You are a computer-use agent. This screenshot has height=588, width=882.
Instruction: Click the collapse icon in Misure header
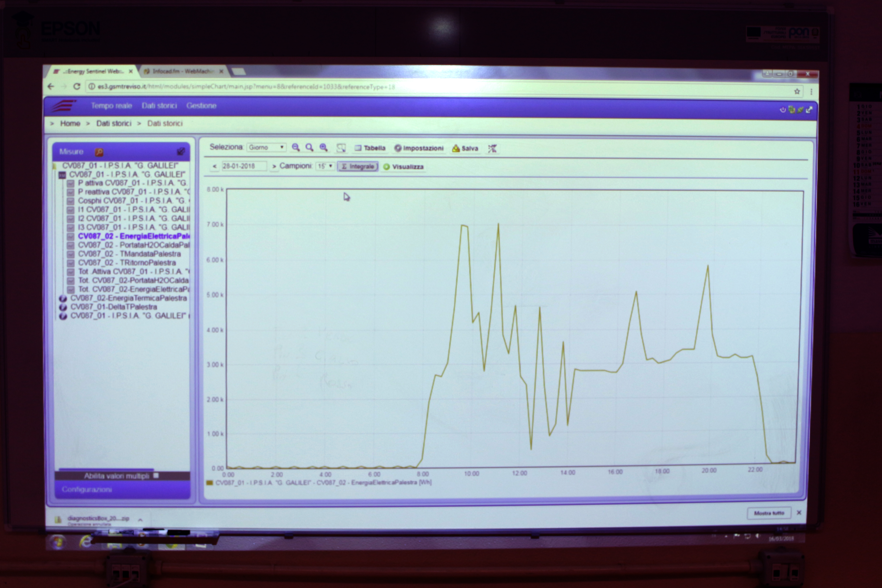[181, 151]
